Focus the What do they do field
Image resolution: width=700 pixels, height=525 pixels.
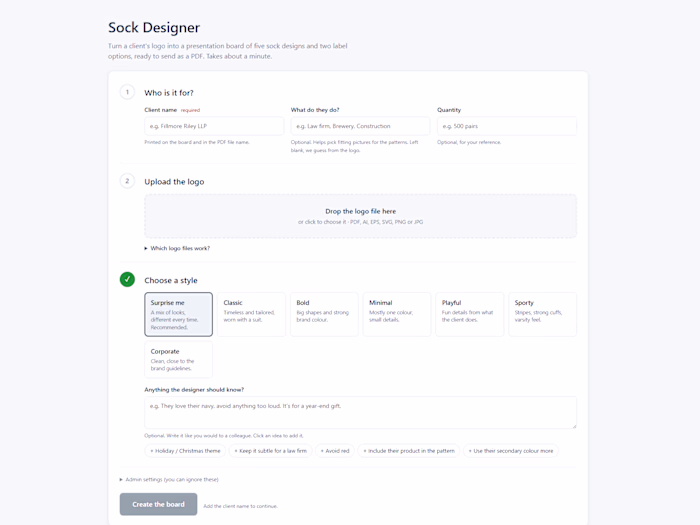tap(360, 126)
